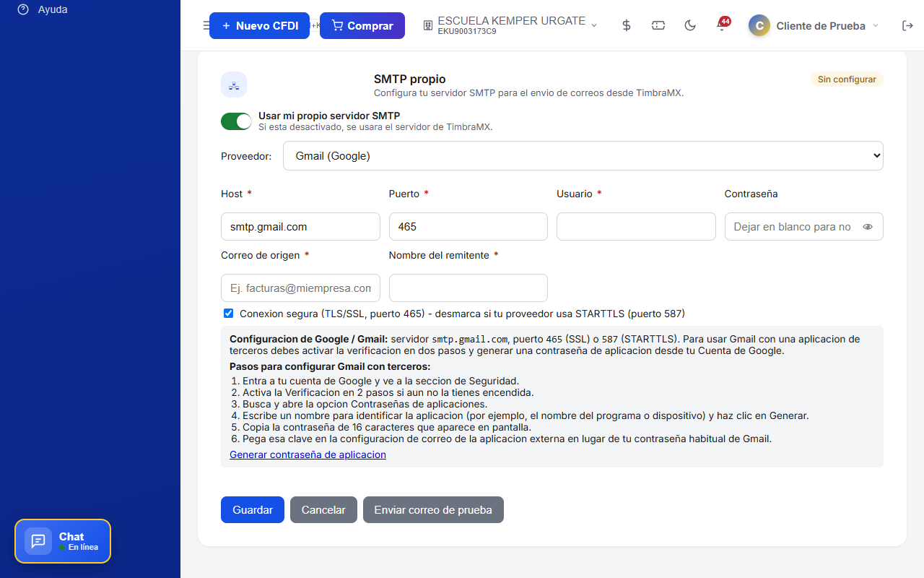Focus the Host field with smtp.gmail.com
Image resolution: width=924 pixels, height=578 pixels.
[300, 226]
